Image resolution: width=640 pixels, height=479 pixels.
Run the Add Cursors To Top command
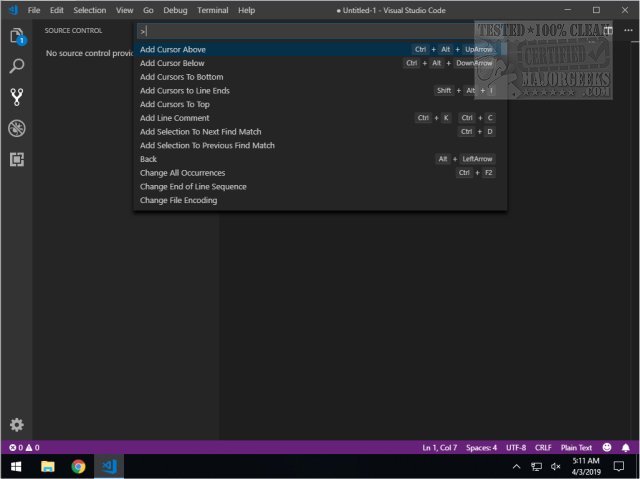pyautogui.click(x=320, y=104)
